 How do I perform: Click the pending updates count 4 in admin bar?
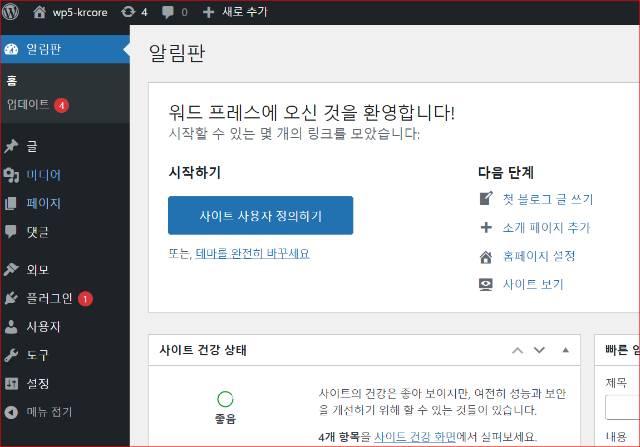coord(144,12)
